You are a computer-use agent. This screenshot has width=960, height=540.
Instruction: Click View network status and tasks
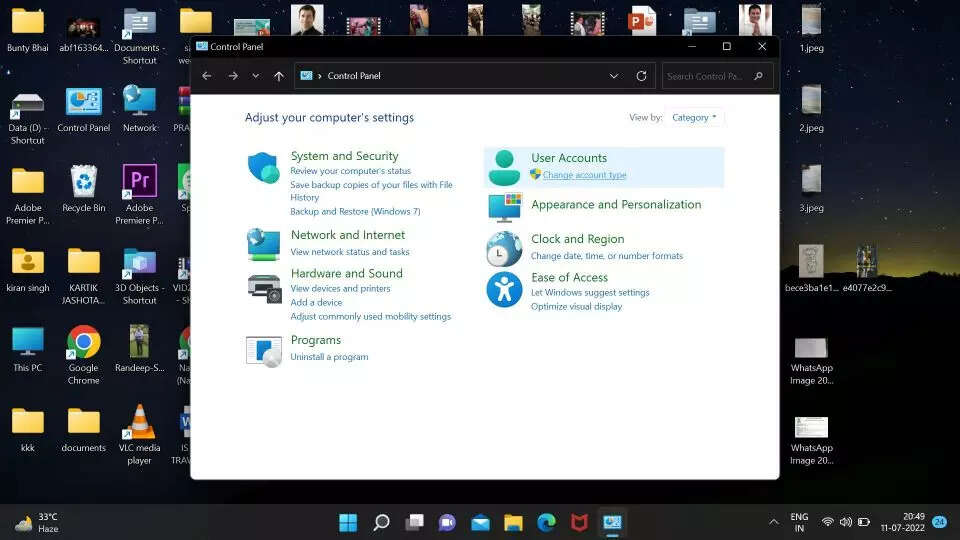349,252
